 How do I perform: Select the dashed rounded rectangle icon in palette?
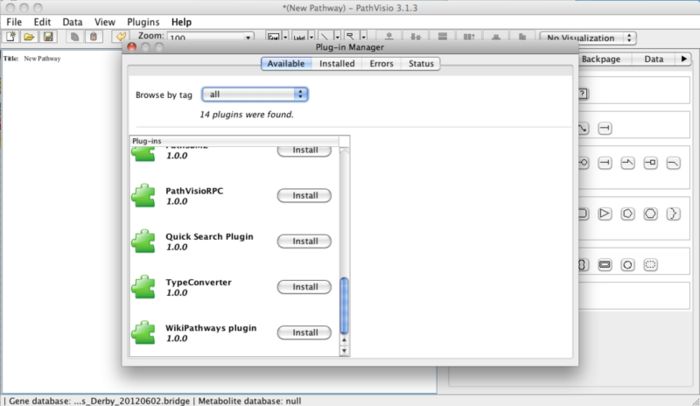point(650,265)
